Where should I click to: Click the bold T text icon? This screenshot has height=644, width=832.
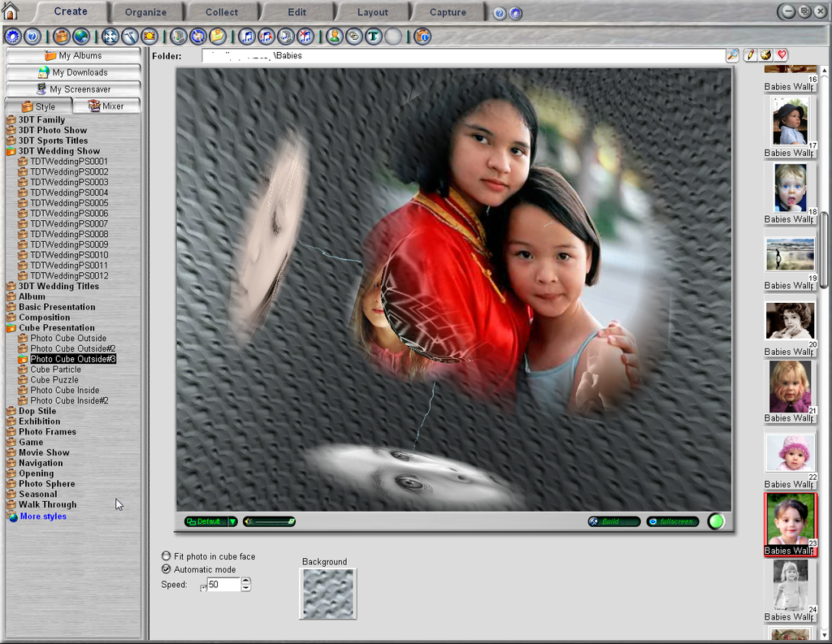pyautogui.click(x=373, y=37)
